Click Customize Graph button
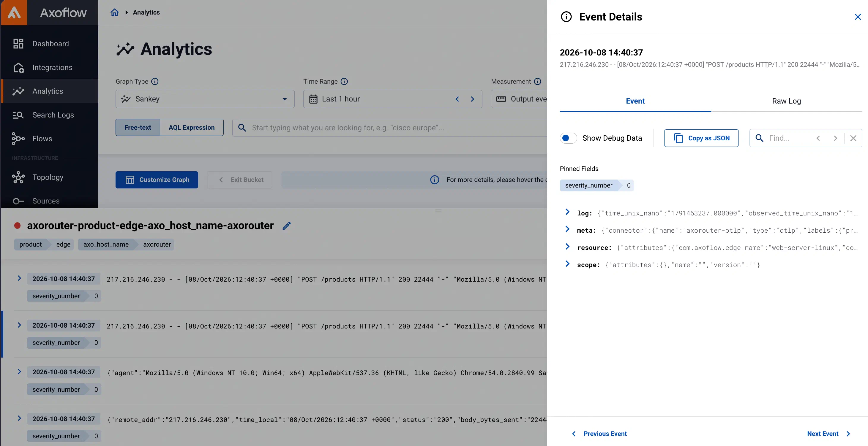This screenshot has width=868, height=446. click(x=157, y=180)
